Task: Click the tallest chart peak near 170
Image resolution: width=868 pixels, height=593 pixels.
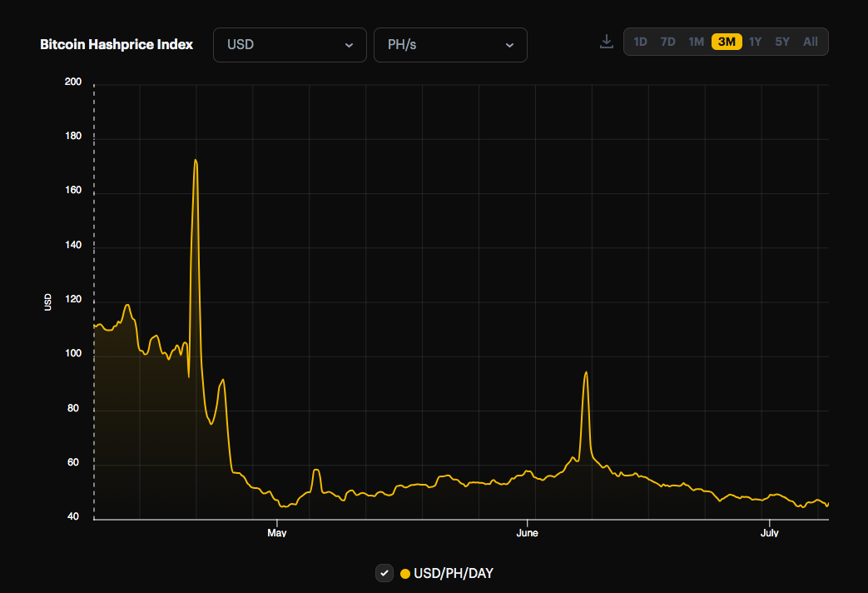Action: (196, 160)
